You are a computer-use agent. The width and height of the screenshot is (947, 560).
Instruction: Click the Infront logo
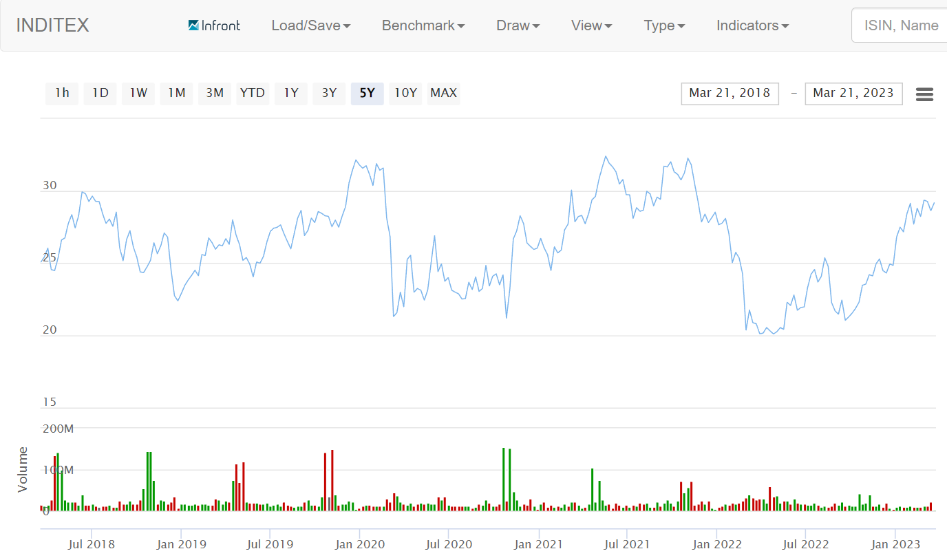pos(214,25)
